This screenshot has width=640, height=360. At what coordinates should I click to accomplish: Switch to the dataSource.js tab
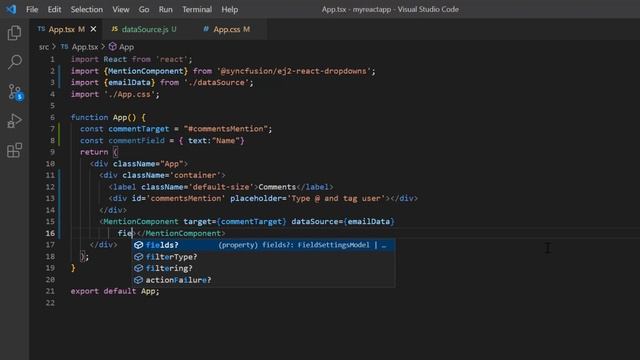149,29
